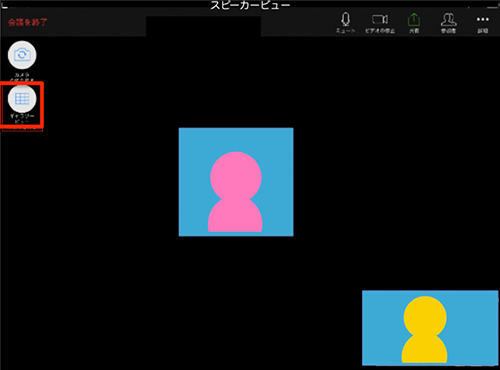Click the yellow avatar in the self-view

point(425,329)
